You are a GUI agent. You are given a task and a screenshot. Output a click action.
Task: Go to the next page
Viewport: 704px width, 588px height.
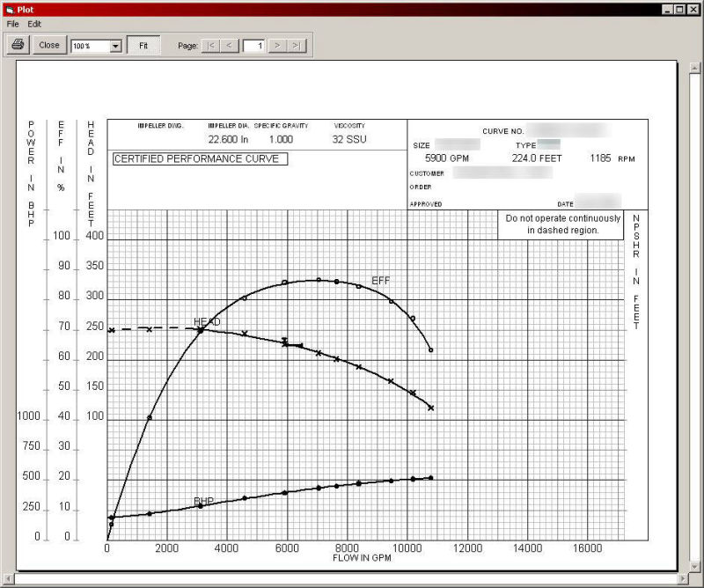click(277, 46)
